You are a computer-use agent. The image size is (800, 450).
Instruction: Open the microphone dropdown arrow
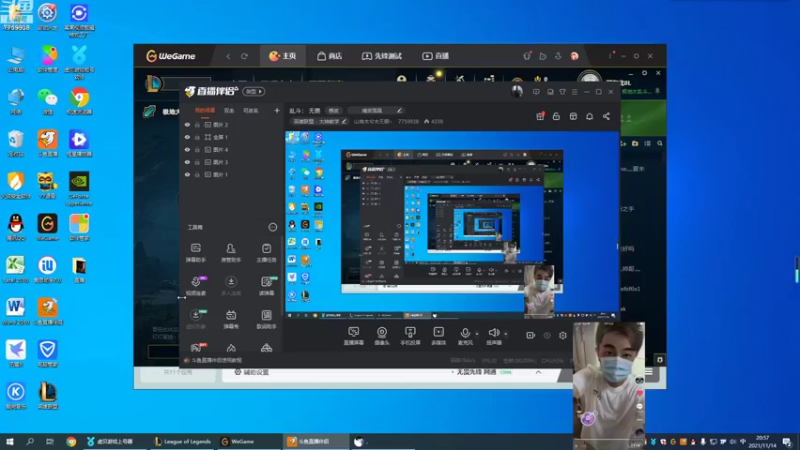[x=477, y=334]
